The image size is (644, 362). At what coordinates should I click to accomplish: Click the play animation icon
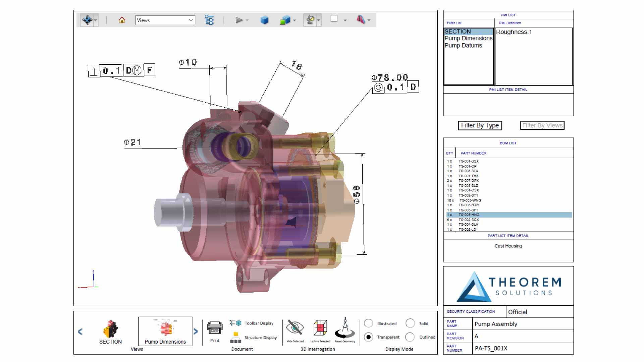point(239,20)
